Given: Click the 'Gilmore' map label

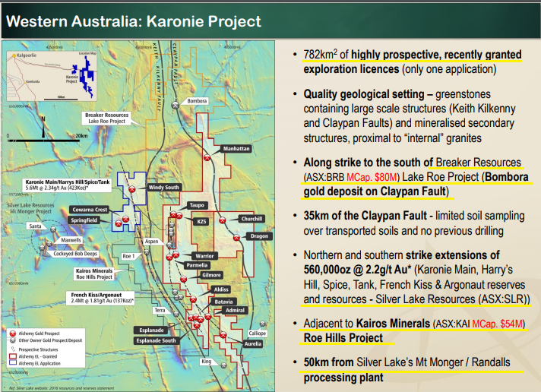Looking at the screenshot, I should pyautogui.click(x=211, y=275).
